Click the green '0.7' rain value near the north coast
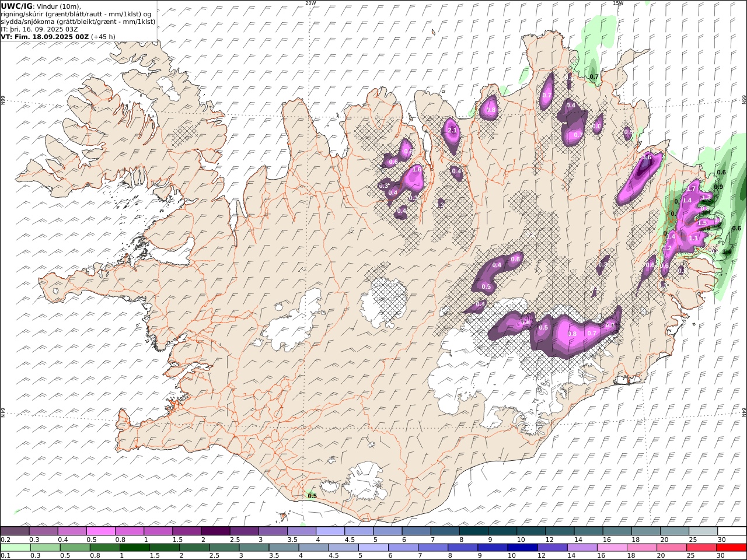 coord(594,77)
